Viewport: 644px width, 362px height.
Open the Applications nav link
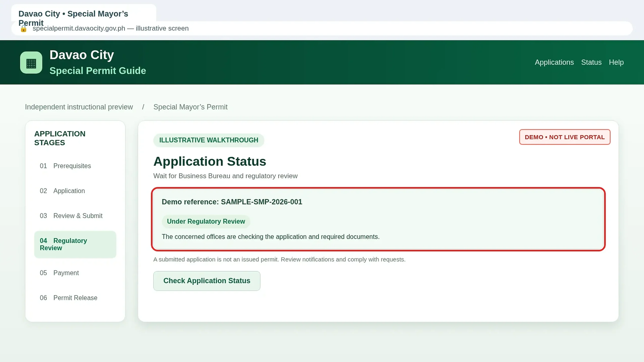pos(554,62)
